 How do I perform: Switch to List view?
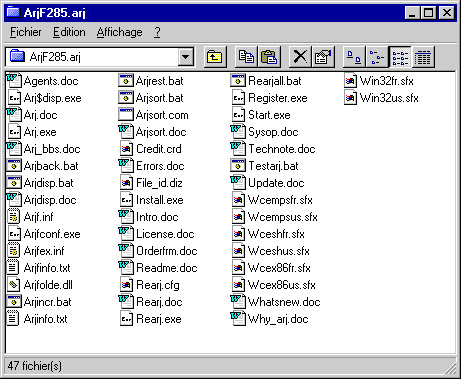point(400,57)
